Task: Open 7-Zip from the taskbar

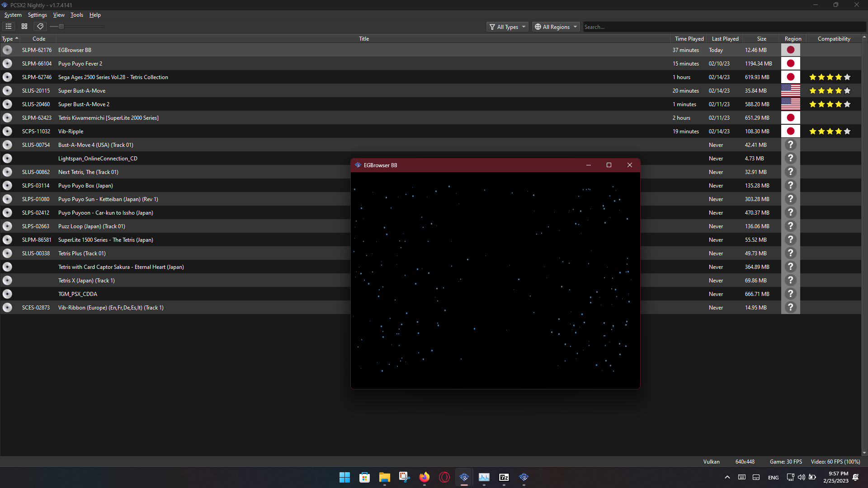Action: (504, 477)
